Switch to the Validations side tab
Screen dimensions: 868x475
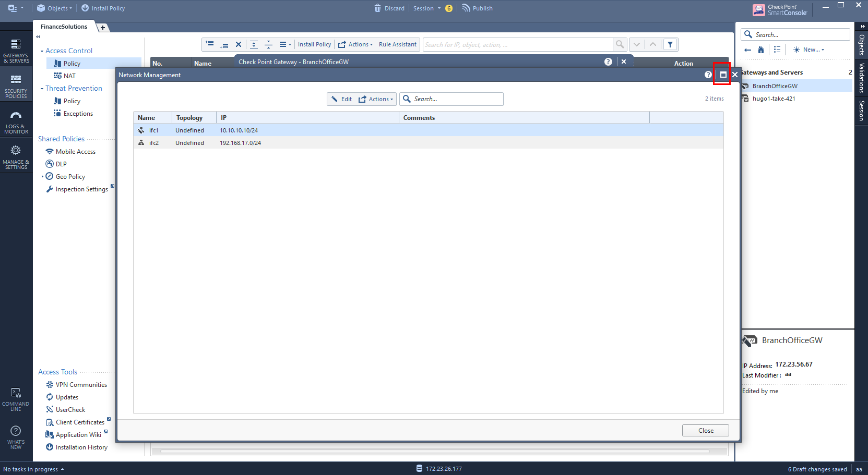pos(862,78)
